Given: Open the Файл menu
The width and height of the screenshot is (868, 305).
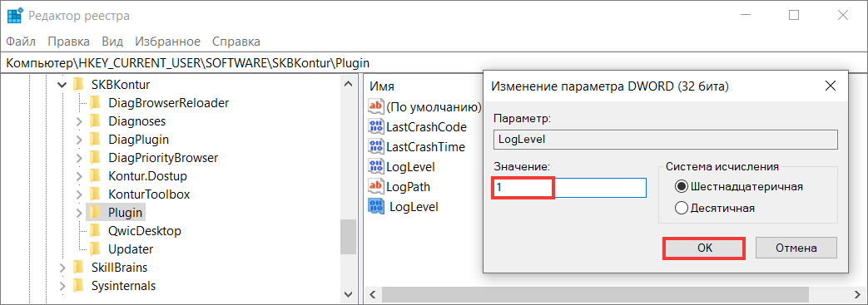Looking at the screenshot, I should [x=21, y=42].
